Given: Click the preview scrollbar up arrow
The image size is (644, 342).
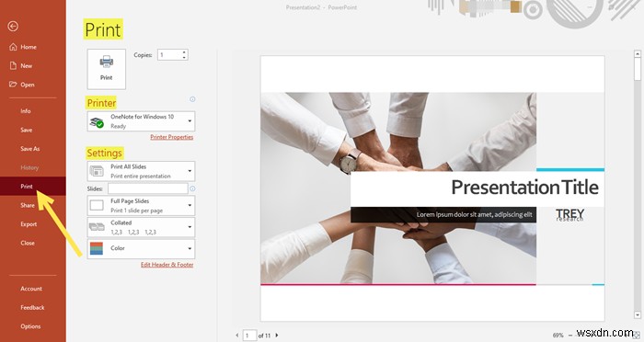Looking at the screenshot, I should [x=638, y=54].
